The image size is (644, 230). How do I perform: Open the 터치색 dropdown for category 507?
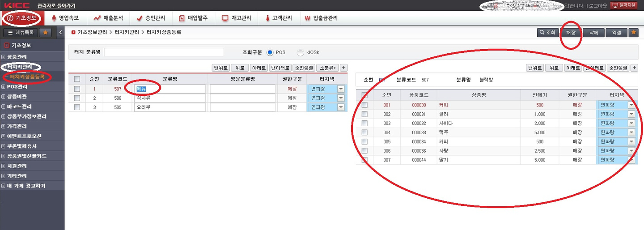[x=341, y=89]
